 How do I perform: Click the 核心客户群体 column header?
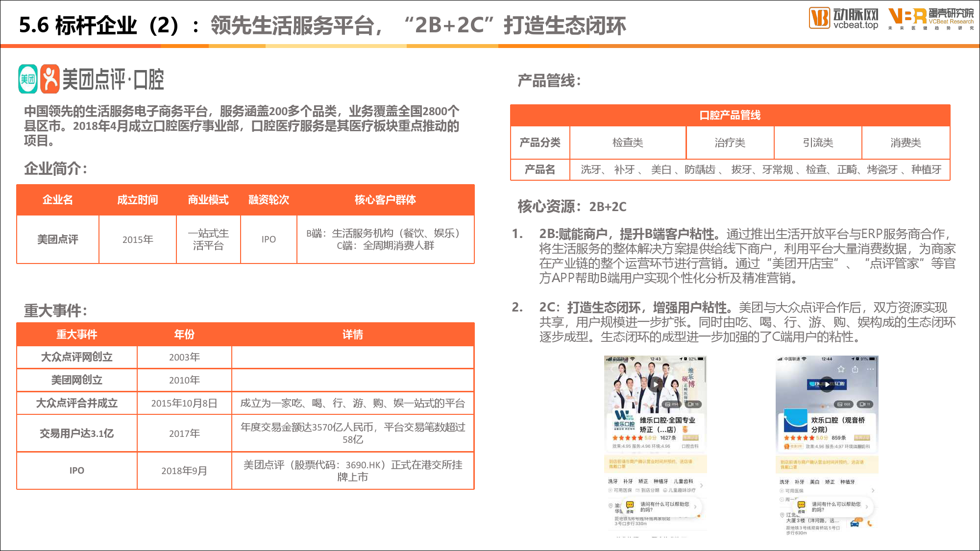click(x=385, y=200)
